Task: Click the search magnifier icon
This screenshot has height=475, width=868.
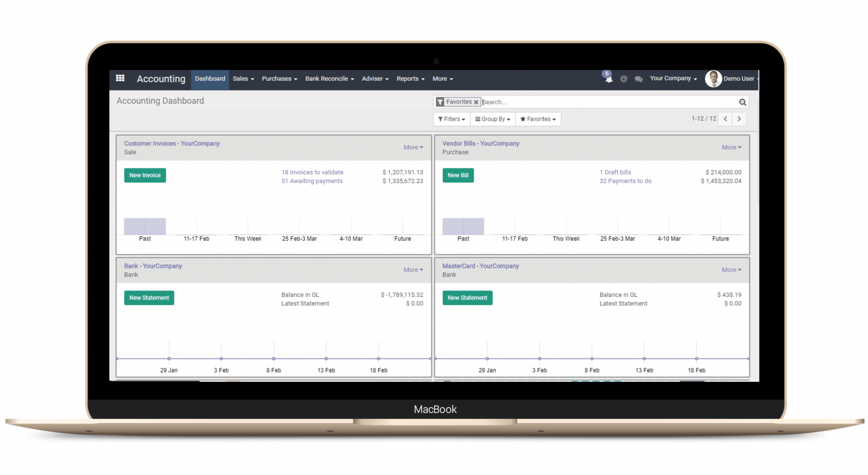Action: pyautogui.click(x=743, y=102)
